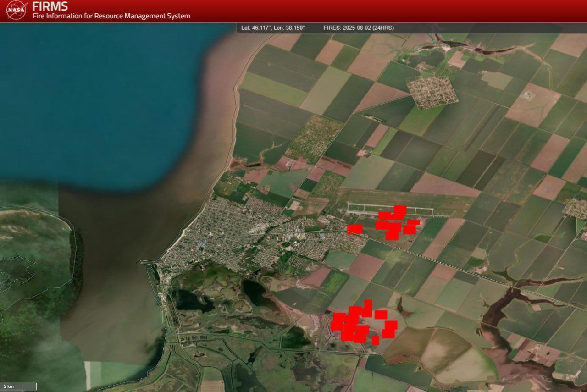The width and height of the screenshot is (587, 392).
Task: Click the NASA logo in the header
Action: point(17,10)
